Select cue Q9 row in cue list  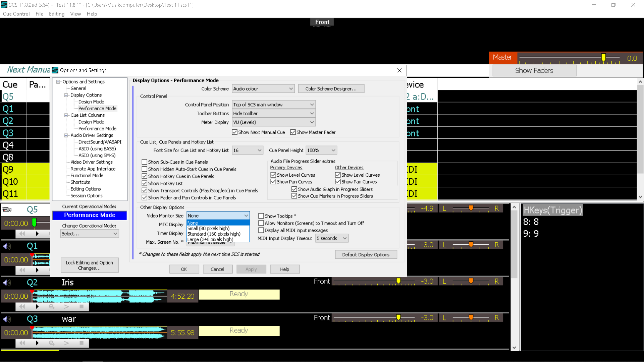pyautogui.click(x=25, y=169)
